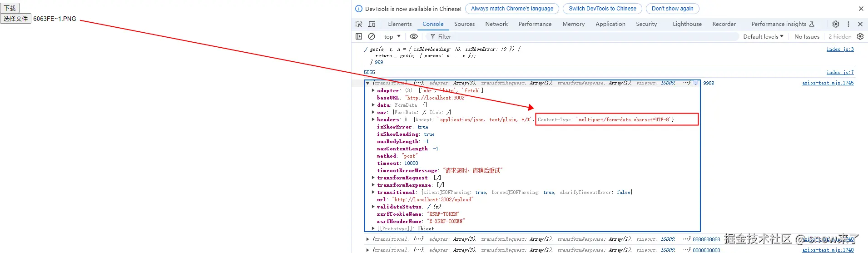Expand the [[Prototype]] Object entry

tap(373, 228)
